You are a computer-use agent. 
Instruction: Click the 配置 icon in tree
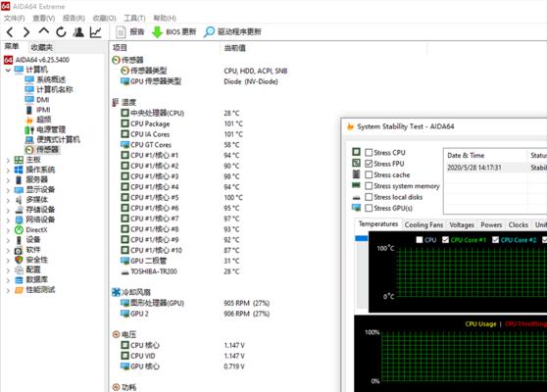[19, 269]
